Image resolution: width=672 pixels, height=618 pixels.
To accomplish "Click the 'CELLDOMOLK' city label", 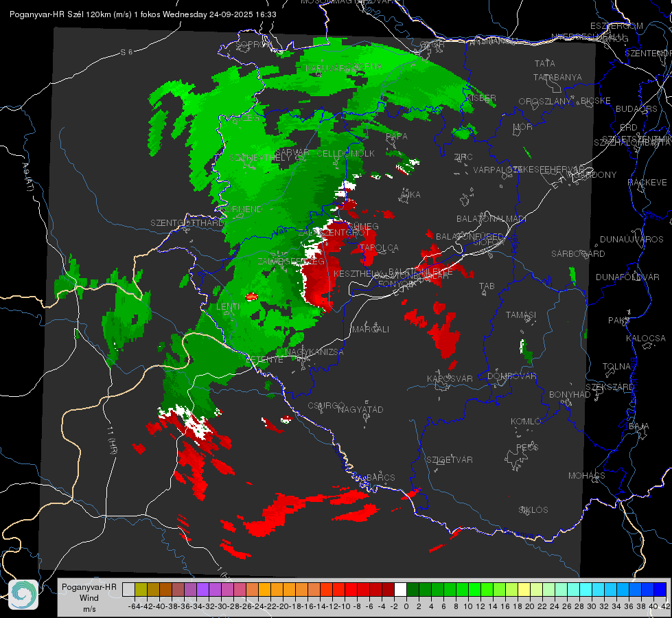I will pos(346,154).
